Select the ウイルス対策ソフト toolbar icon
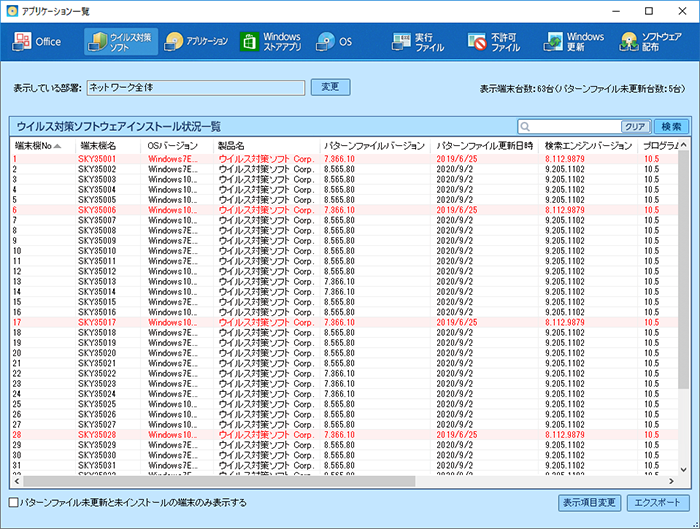 pyautogui.click(x=121, y=42)
